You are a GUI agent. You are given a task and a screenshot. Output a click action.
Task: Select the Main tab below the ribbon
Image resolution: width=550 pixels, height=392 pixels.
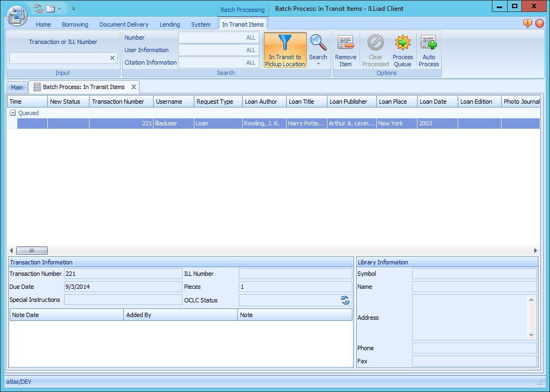coord(16,87)
